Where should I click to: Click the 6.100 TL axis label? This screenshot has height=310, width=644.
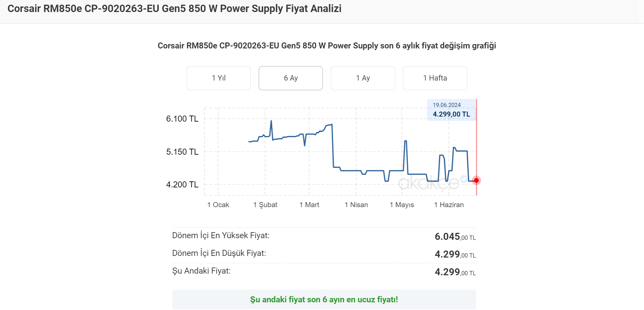182,119
